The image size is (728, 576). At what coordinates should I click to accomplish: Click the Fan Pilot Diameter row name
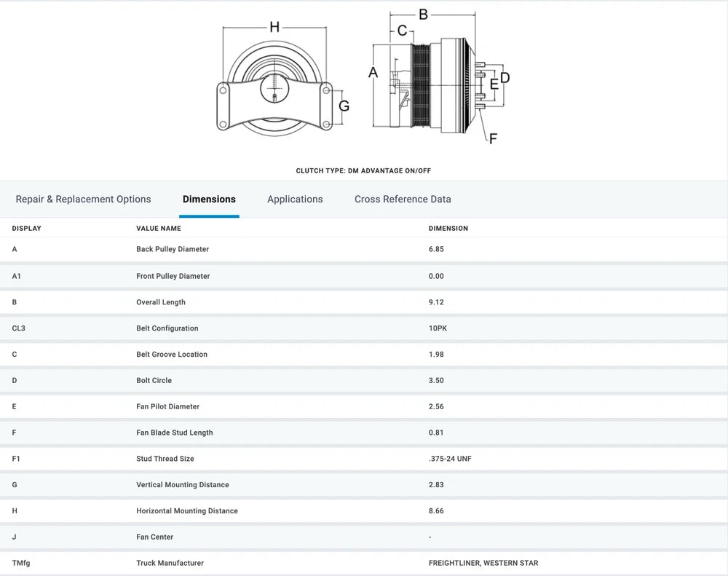(167, 406)
